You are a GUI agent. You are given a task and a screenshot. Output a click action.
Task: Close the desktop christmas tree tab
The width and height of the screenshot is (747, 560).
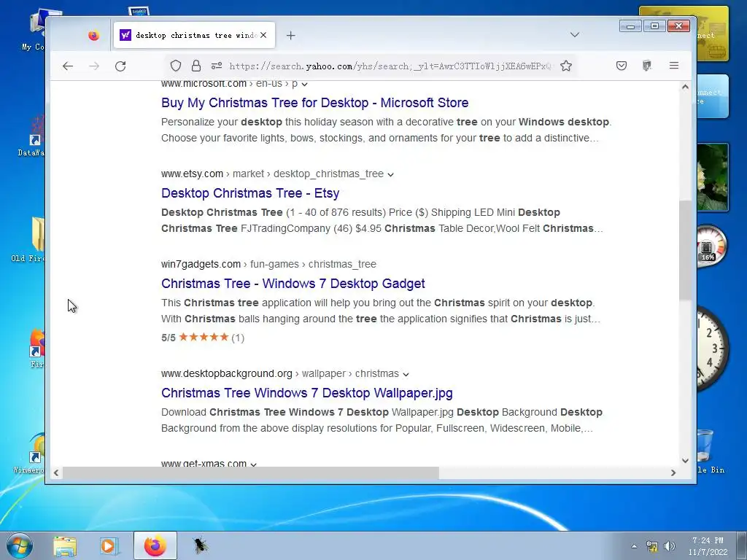pyautogui.click(x=263, y=35)
